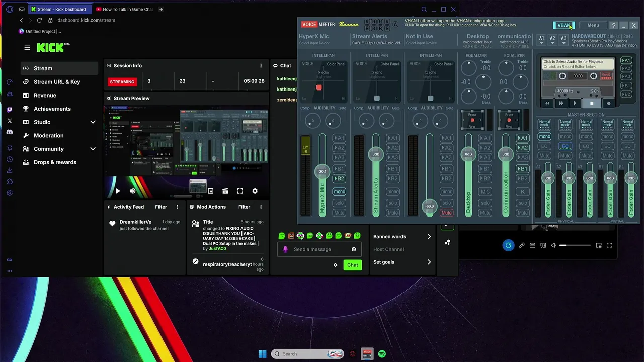Screen dimensions: 644x362
Task: Open Mod Actions options menu
Action: point(261,207)
